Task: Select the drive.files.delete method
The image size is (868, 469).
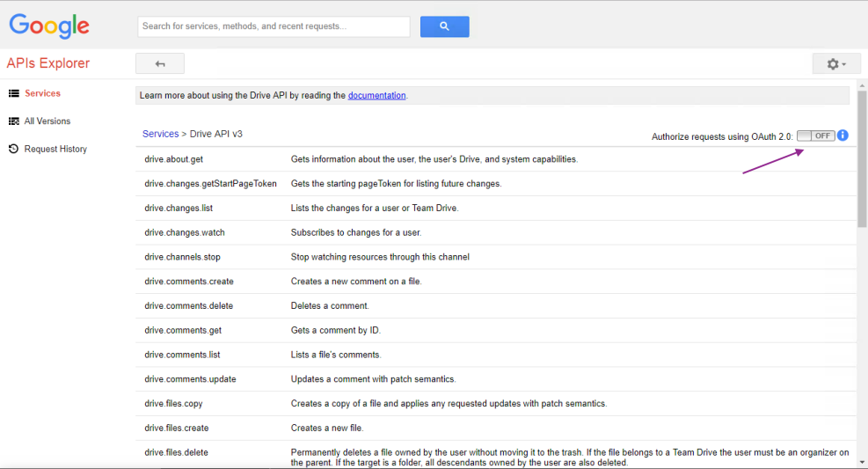Action: 176,452
